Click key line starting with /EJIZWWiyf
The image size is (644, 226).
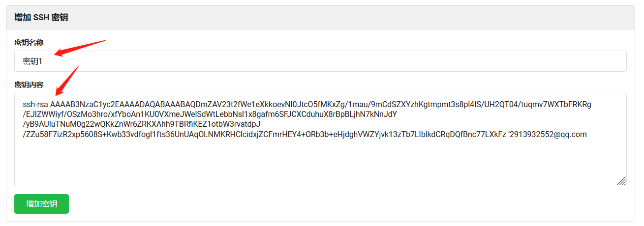210,114
